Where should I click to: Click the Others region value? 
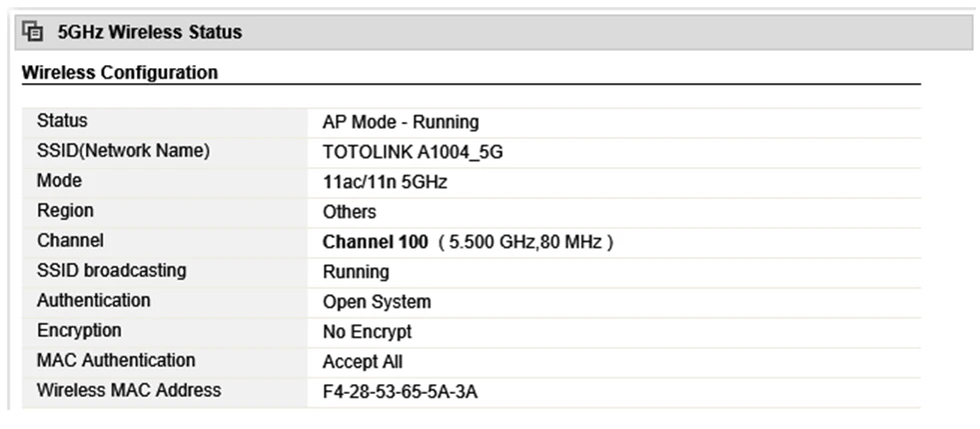point(350,212)
